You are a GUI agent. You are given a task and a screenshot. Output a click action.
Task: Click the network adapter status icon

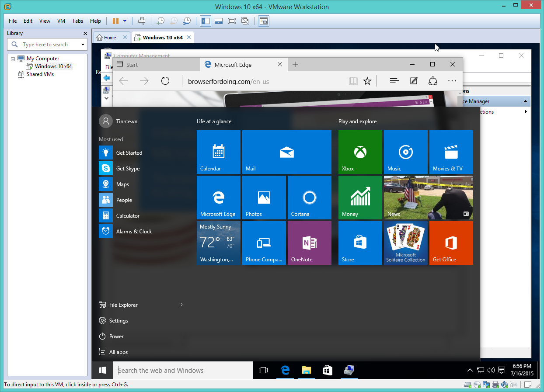click(486, 385)
